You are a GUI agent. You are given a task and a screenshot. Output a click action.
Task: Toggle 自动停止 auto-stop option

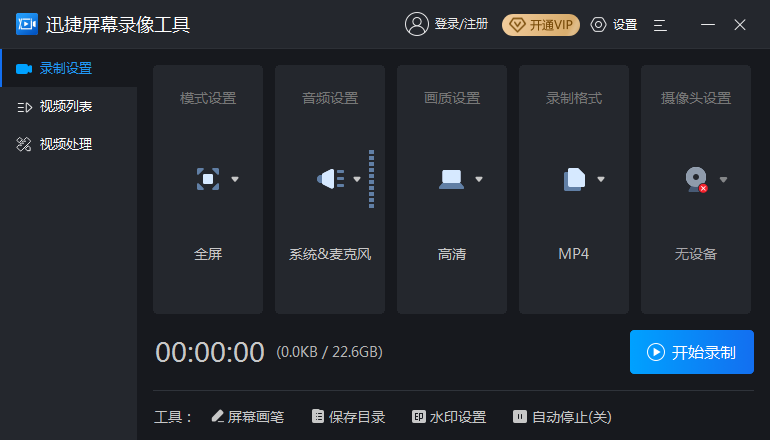562,417
